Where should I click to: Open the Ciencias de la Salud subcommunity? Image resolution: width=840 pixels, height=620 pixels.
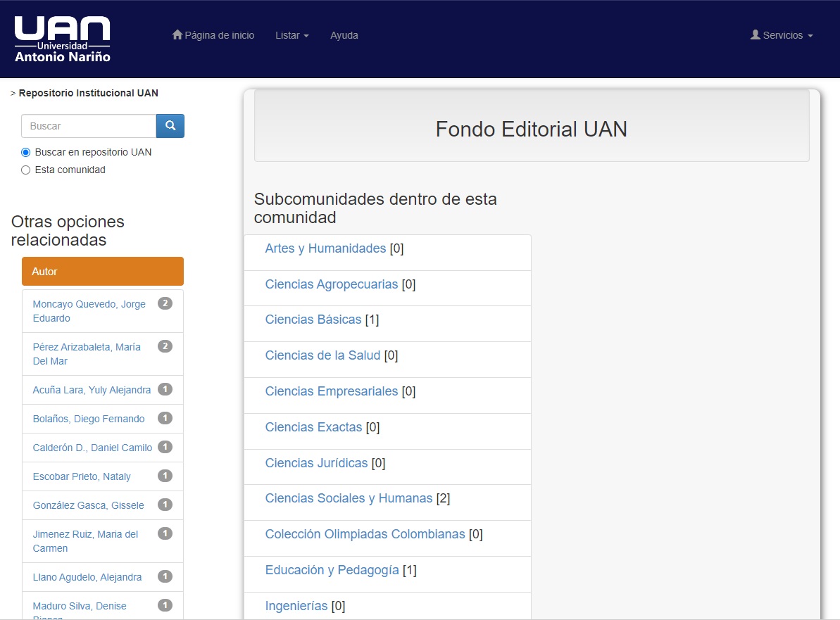322,355
